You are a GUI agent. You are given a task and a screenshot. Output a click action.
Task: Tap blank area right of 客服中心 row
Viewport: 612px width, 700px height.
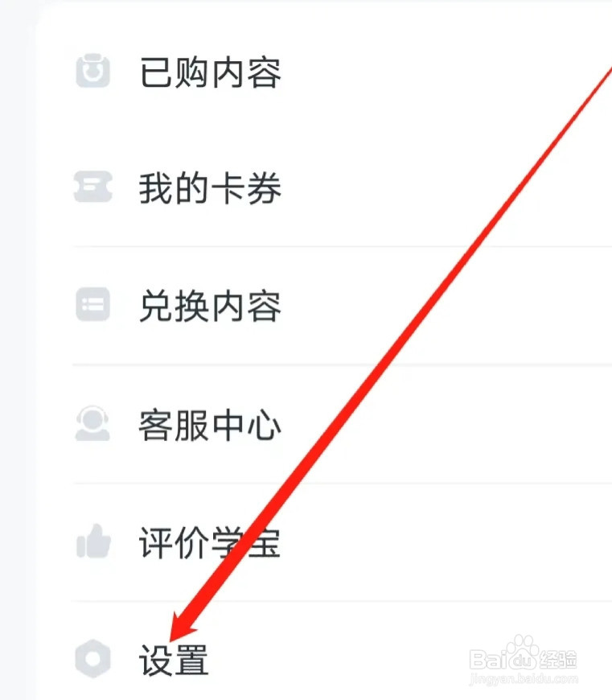click(446, 425)
